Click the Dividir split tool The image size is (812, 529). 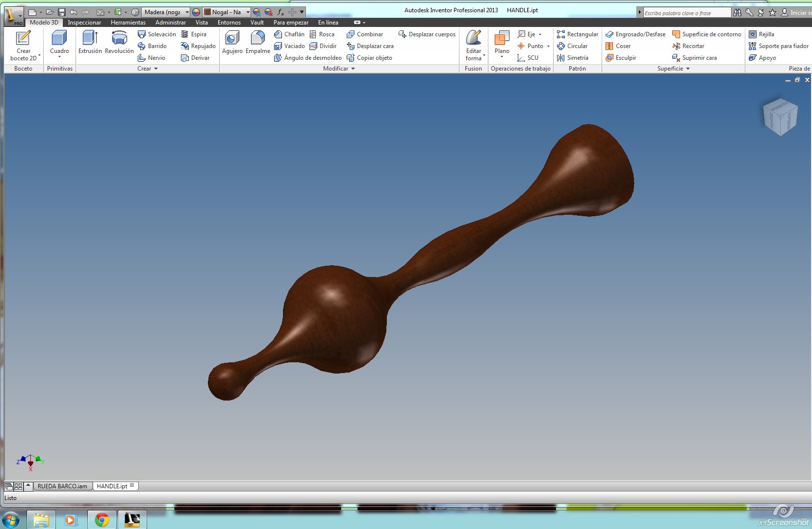pyautogui.click(x=323, y=46)
